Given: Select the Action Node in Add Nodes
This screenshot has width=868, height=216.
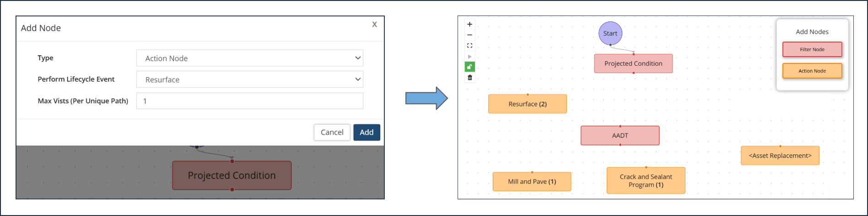Looking at the screenshot, I should click(812, 71).
